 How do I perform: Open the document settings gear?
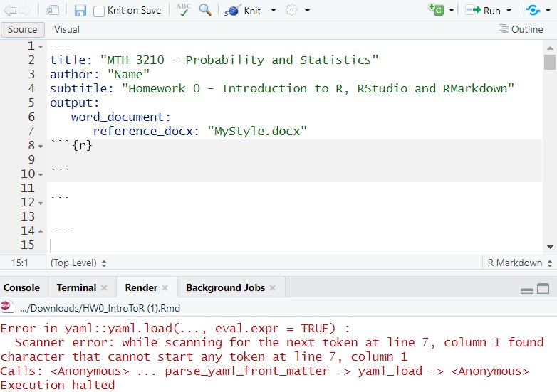coord(291,10)
